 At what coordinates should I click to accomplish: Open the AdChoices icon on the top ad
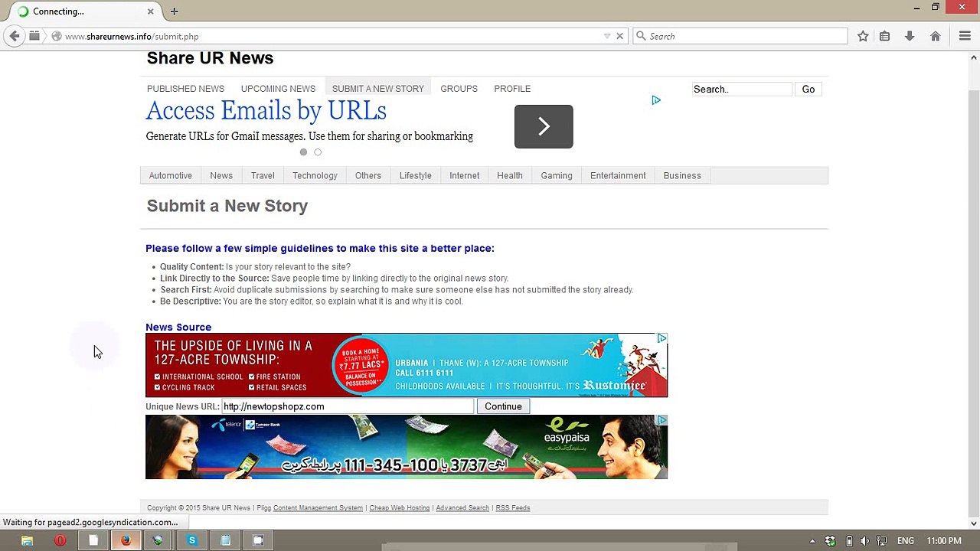tap(656, 100)
